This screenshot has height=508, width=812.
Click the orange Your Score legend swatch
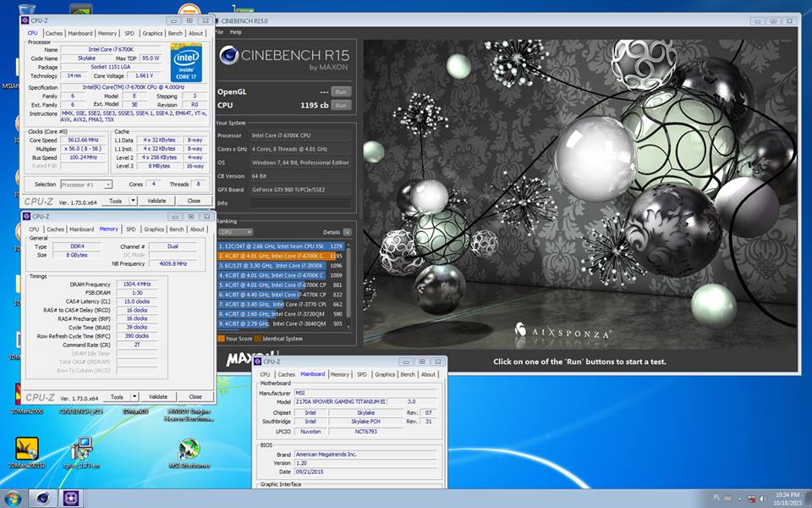point(221,339)
